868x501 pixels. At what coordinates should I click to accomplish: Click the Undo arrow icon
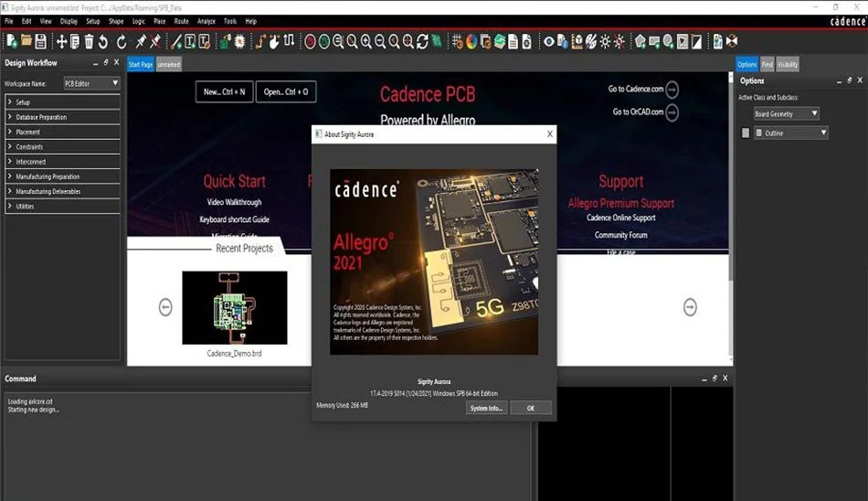[103, 41]
